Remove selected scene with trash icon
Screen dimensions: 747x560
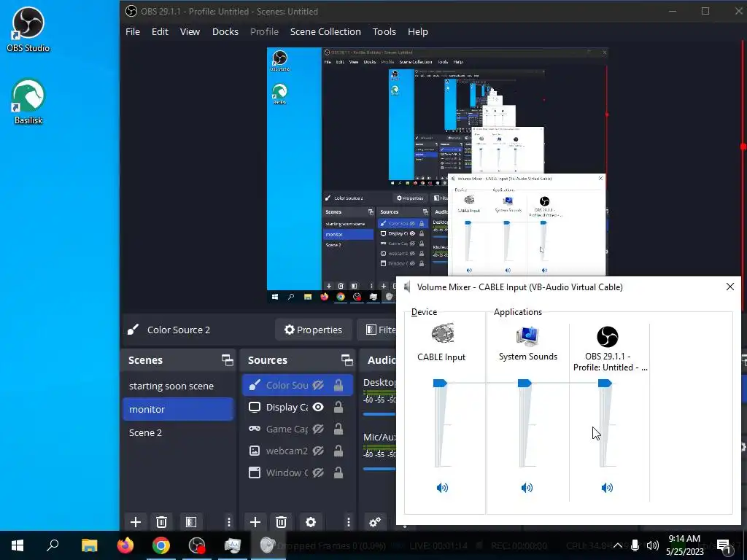click(x=161, y=522)
